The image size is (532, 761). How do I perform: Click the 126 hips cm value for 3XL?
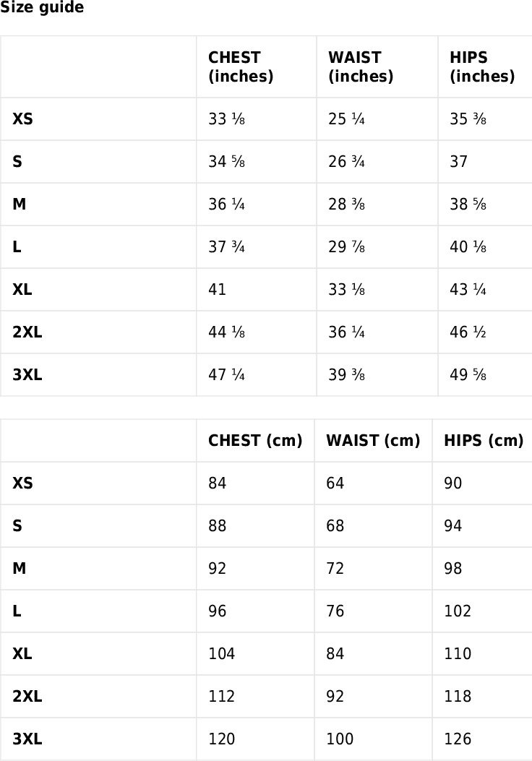[458, 739]
